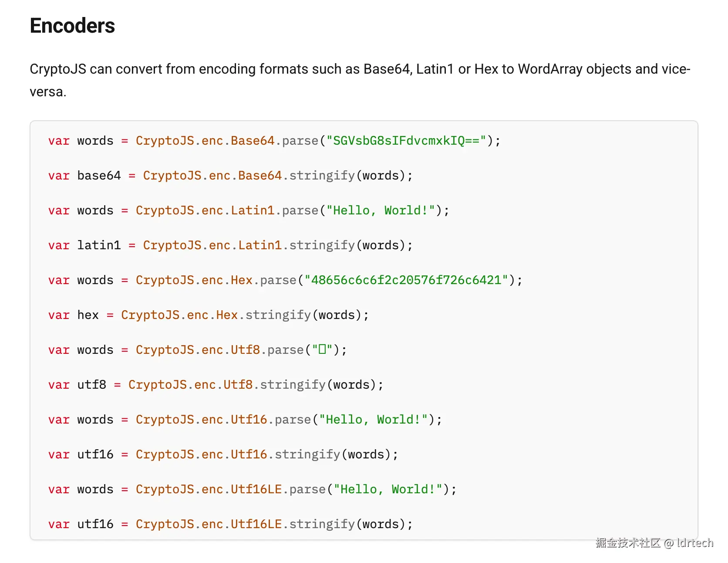Click the Encoders heading
728x563 pixels.
(72, 26)
